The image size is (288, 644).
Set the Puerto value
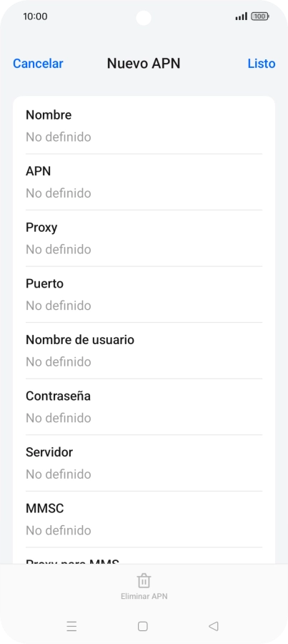coord(144,295)
